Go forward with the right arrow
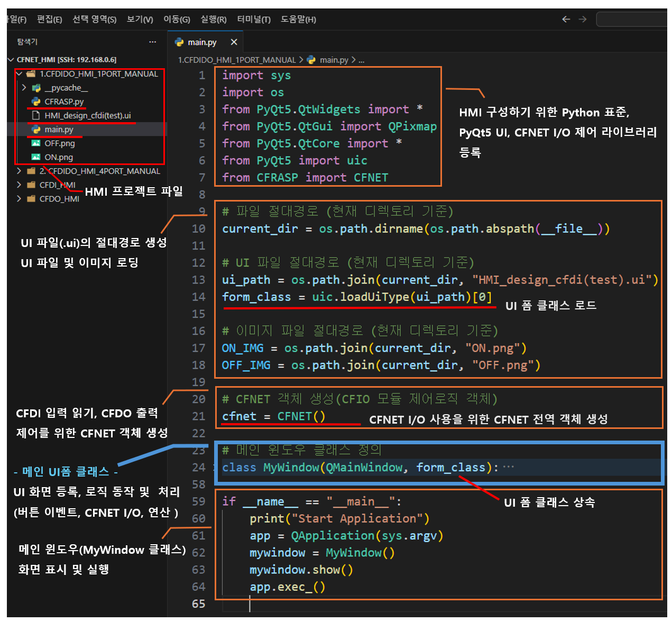 pyautogui.click(x=583, y=19)
